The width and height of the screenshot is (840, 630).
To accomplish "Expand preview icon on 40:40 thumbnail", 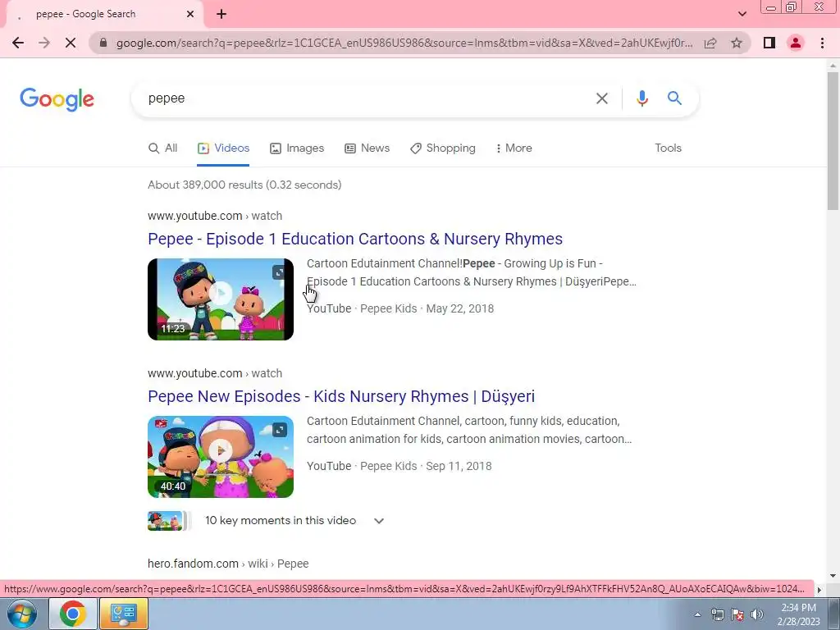I will [x=279, y=430].
